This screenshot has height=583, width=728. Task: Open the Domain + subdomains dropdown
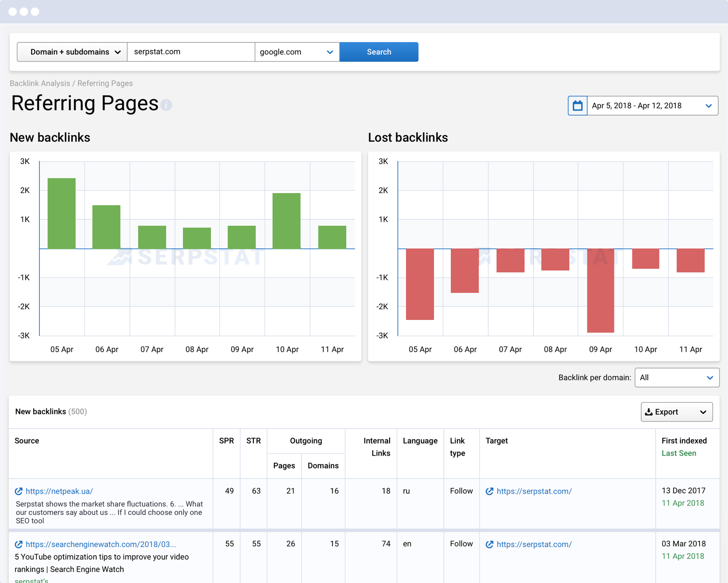[72, 52]
